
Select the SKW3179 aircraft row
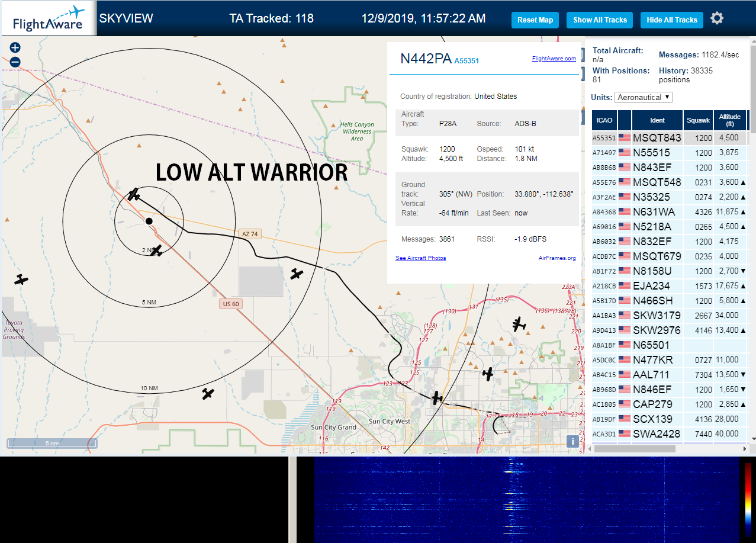point(670,316)
